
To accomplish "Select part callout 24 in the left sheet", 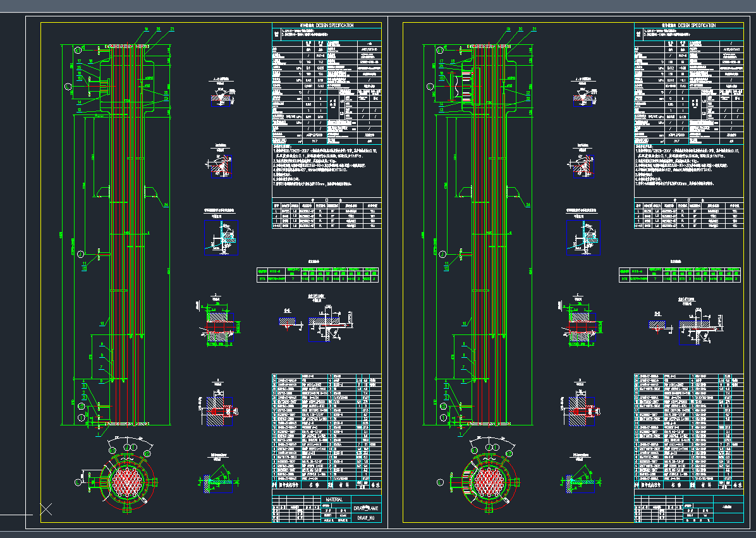I will point(167,205).
